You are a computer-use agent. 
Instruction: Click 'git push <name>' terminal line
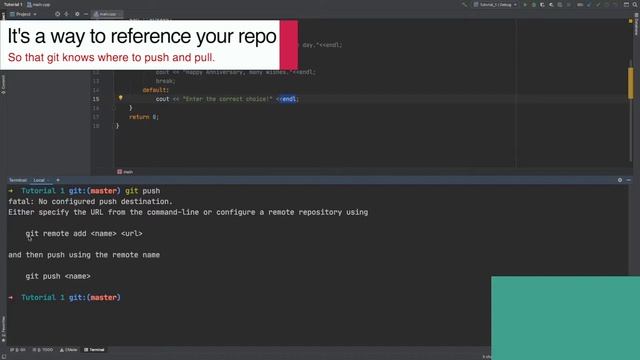tap(58, 276)
